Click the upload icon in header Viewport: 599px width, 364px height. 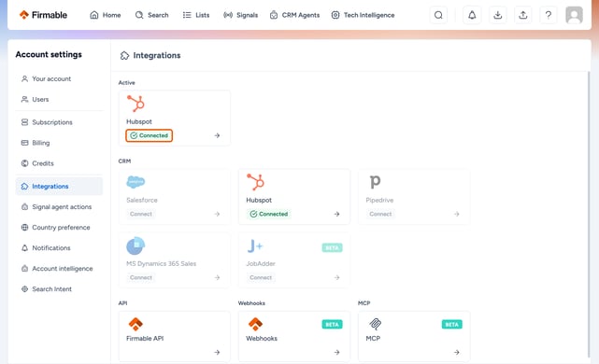[523, 15]
